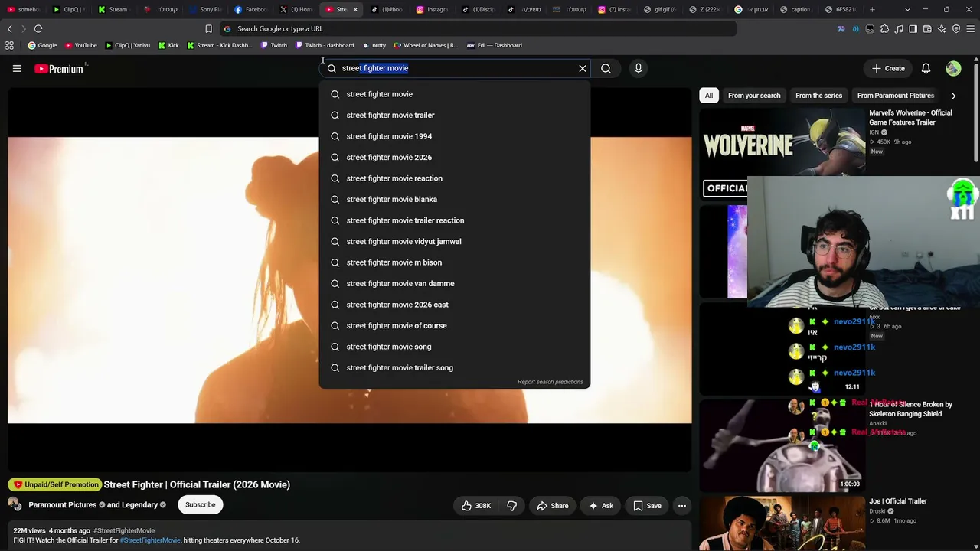980x551 pixels.
Task: Open the Skeleton Banging Shield video thumbnail
Action: 782,445
